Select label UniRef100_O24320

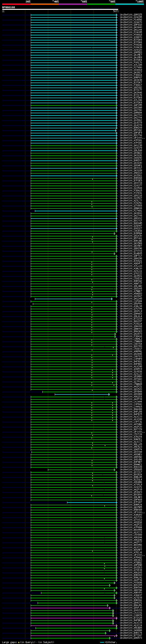(x=131, y=50)
